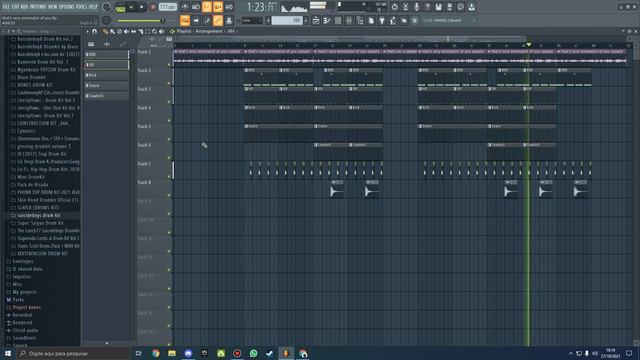Open the FILE menu
The height and width of the screenshot is (360, 640).
(x=6, y=7)
